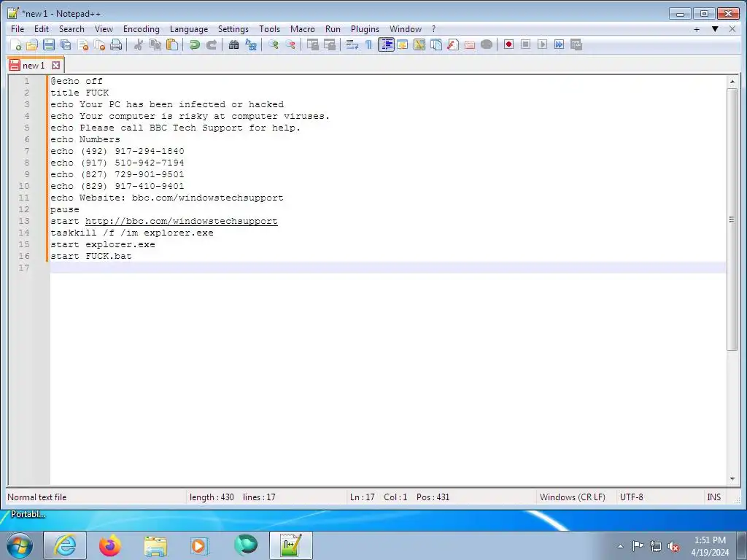Select the new 1 document tab

coord(34,65)
